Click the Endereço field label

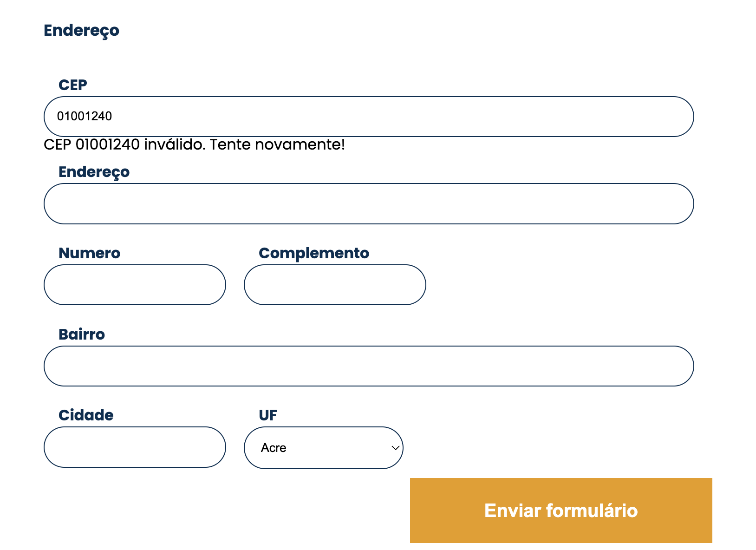tap(94, 172)
